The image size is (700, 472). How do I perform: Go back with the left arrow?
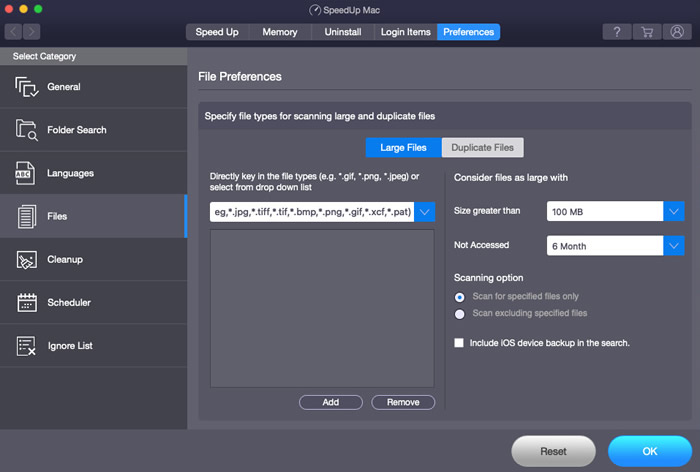(13, 32)
